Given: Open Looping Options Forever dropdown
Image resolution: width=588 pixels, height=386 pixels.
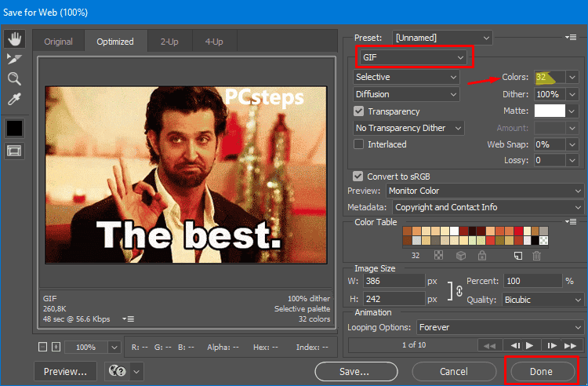Looking at the screenshot, I should [x=500, y=327].
